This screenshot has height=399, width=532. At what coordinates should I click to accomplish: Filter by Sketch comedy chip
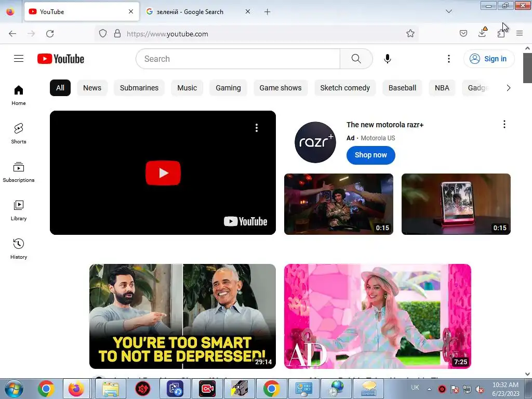pyautogui.click(x=345, y=88)
